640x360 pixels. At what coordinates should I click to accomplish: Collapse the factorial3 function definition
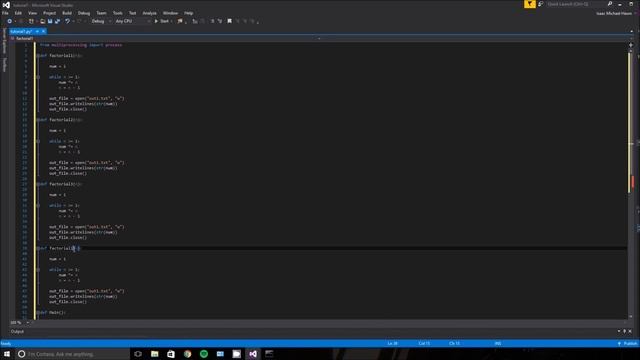point(38,184)
